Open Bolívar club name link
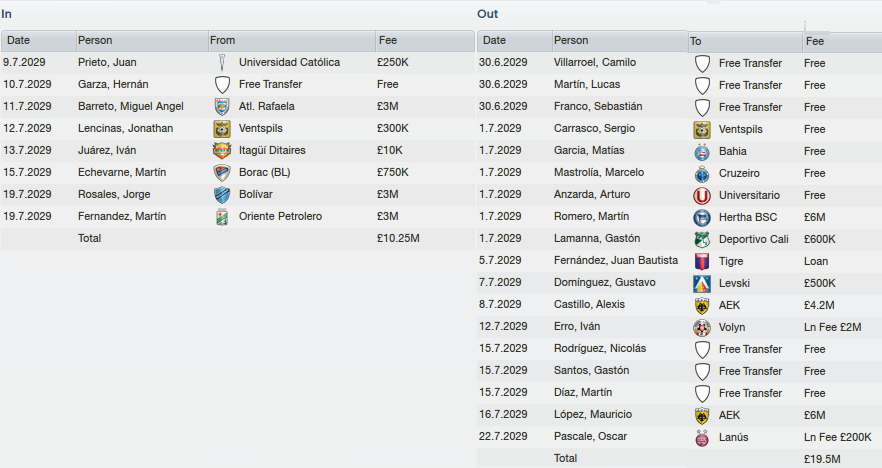Screen dimensions: 882x468 click(x=255, y=194)
